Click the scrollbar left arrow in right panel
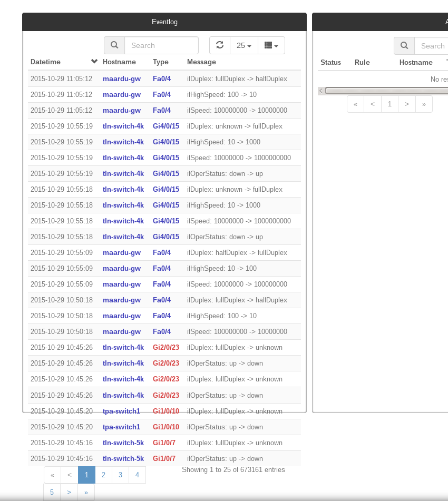This screenshot has height=501, width=448. [x=321, y=91]
